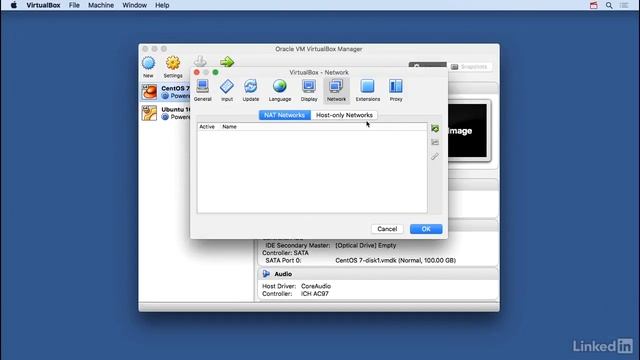Open the Proxy preferences pane
This screenshot has width=640, height=360.
click(396, 90)
